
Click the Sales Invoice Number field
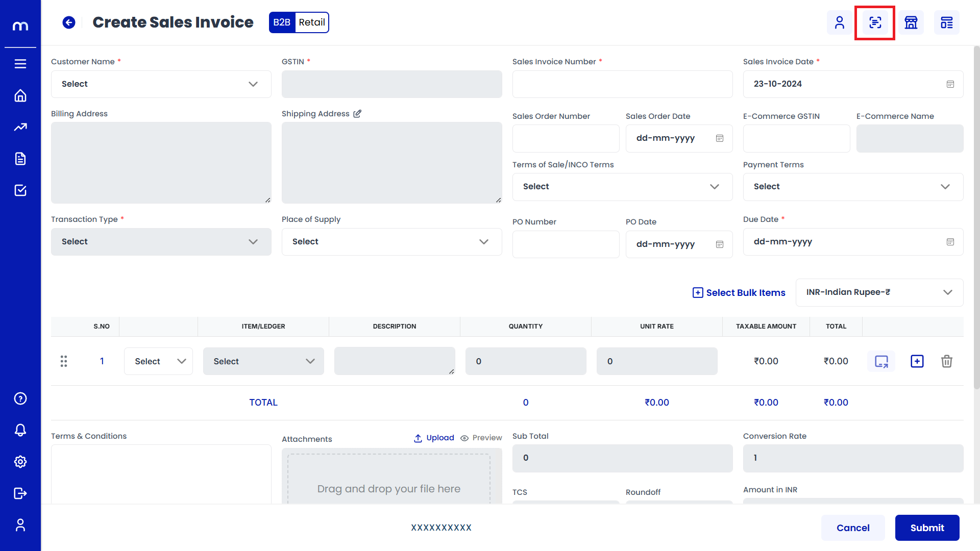tap(622, 84)
